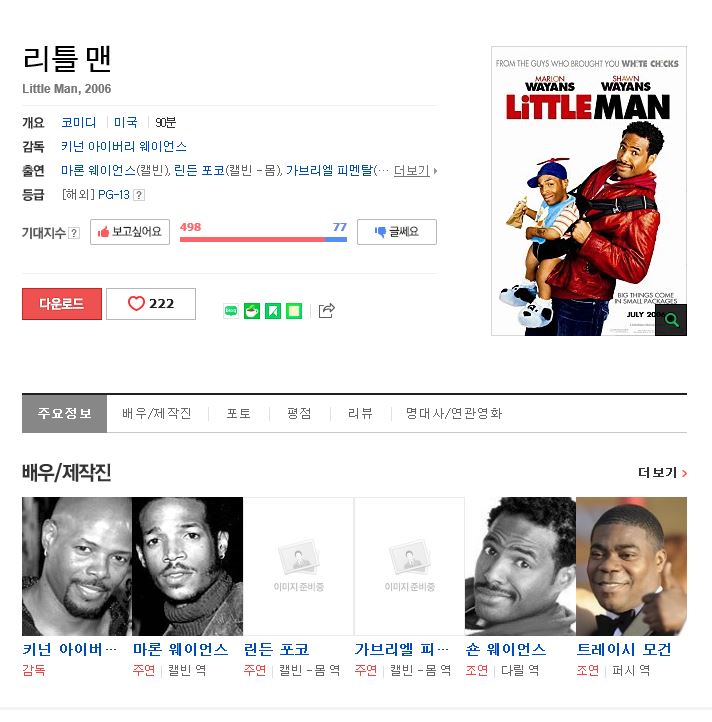Click the help icon beside 기대지수
Image resolution: width=712 pixels, height=722 pixels.
click(x=74, y=233)
